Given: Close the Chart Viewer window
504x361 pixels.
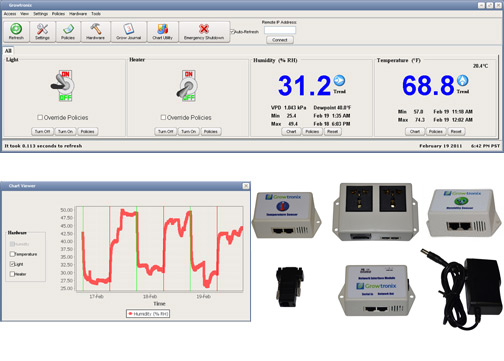Looking at the screenshot, I should coord(246,186).
